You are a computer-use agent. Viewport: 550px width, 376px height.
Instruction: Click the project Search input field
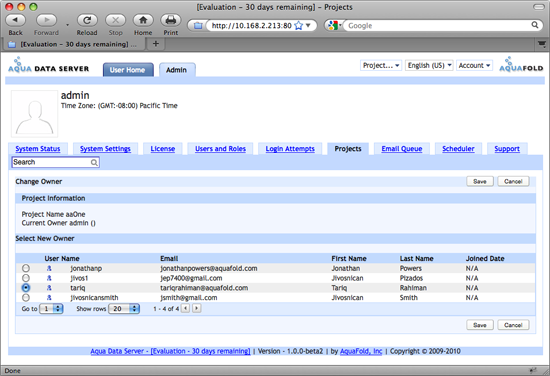coord(55,162)
